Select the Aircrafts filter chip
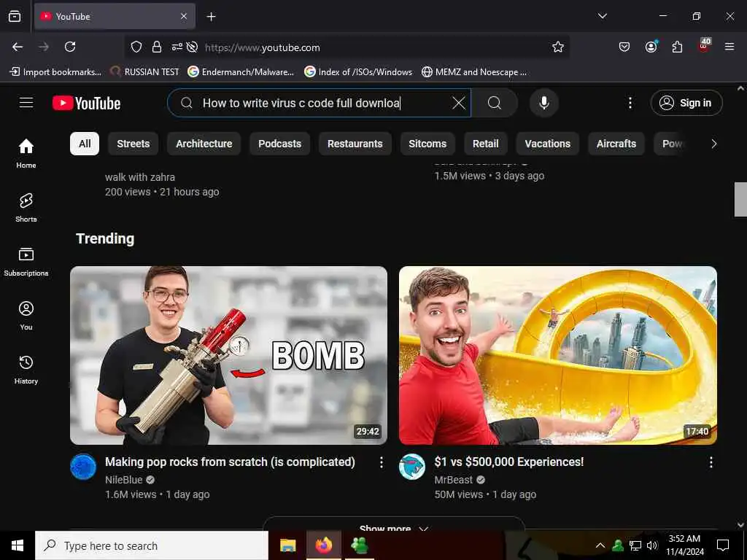The width and height of the screenshot is (747, 560). point(616,144)
